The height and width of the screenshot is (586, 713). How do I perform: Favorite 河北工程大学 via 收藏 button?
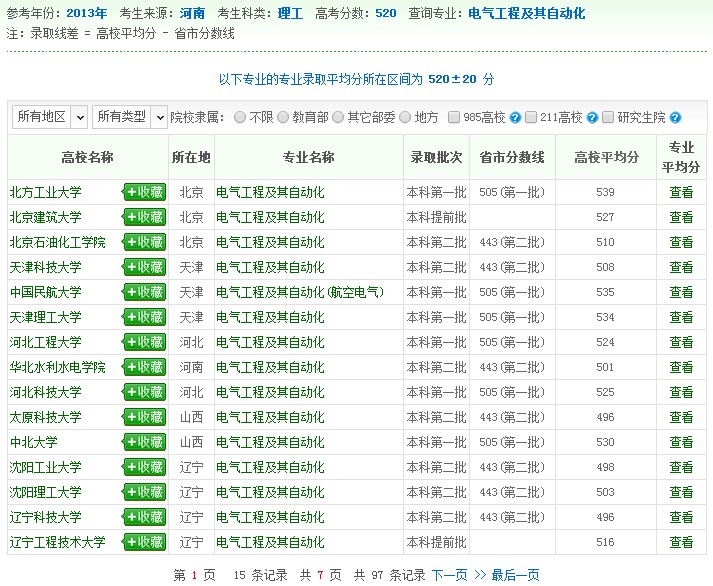[x=144, y=342]
